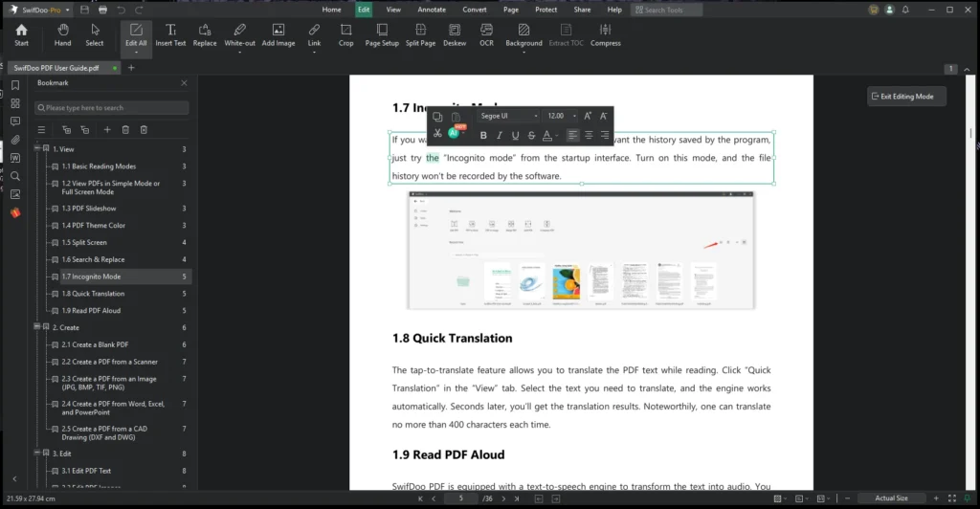Open the Replace tool
Viewport: 980px width, 509px height.
[x=205, y=35]
